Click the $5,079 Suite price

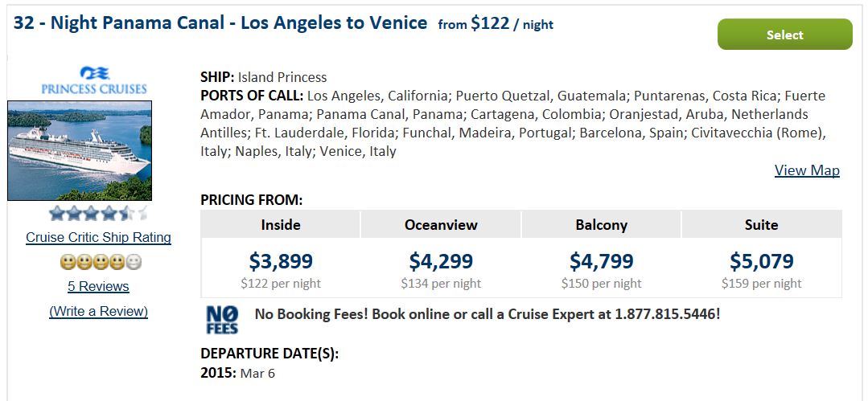click(762, 261)
